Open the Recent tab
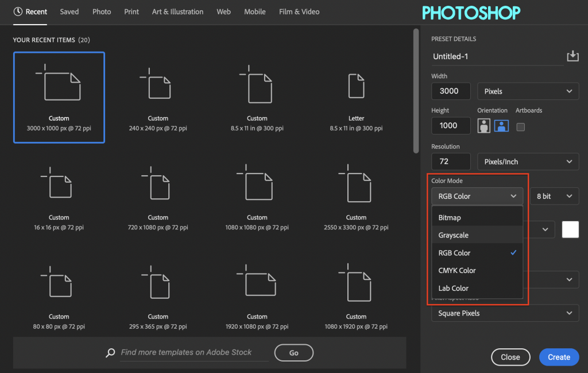The width and height of the screenshot is (588, 373). 30,11
